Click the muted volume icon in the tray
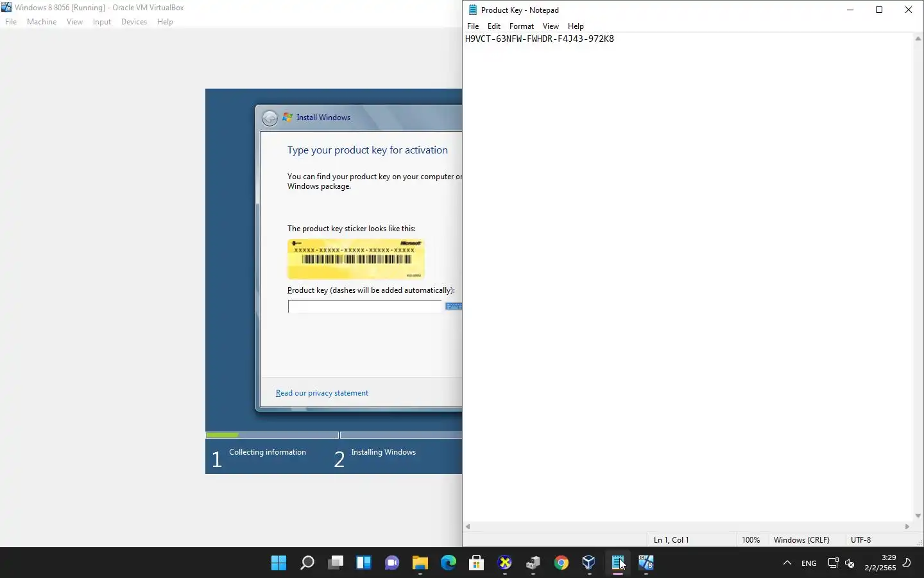The height and width of the screenshot is (578, 924). pos(850,563)
